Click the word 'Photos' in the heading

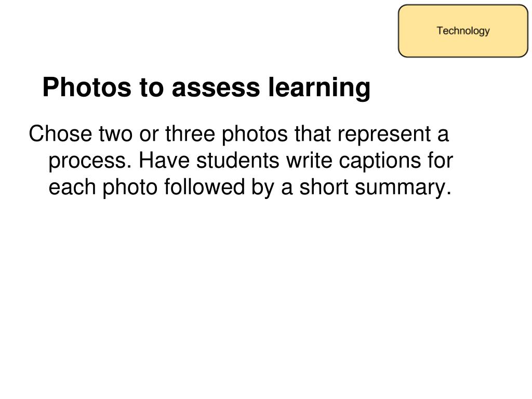(87, 87)
